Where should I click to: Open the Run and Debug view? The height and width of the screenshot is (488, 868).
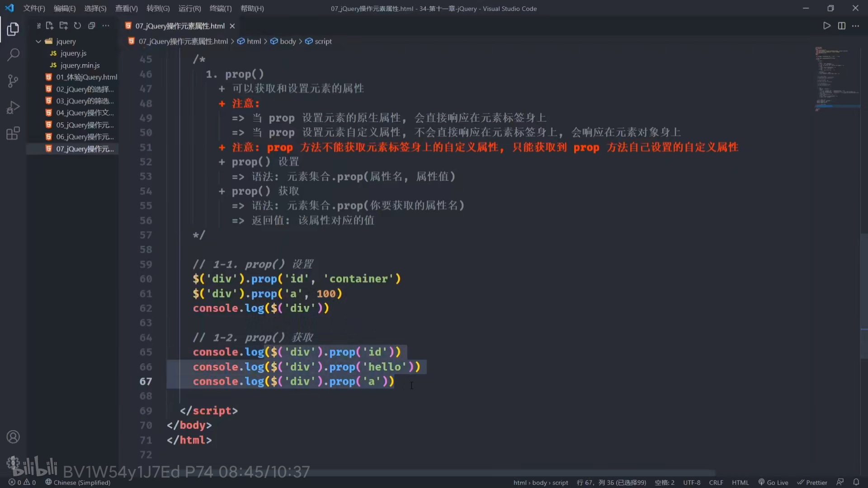tap(13, 108)
